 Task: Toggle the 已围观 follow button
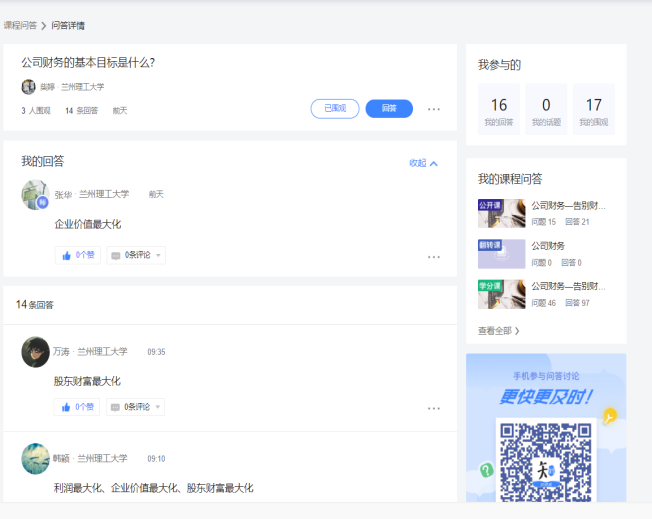pos(335,109)
